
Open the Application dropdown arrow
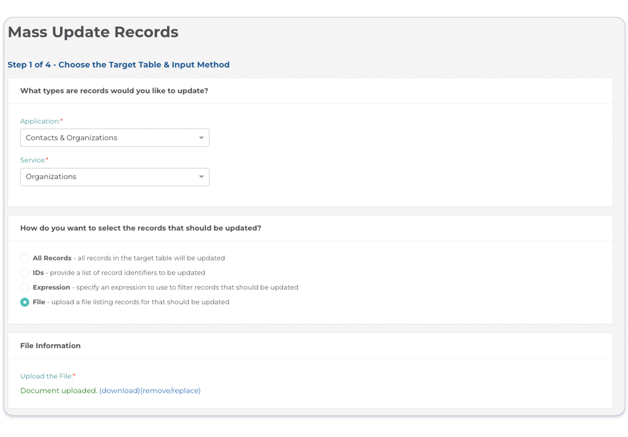(x=201, y=138)
